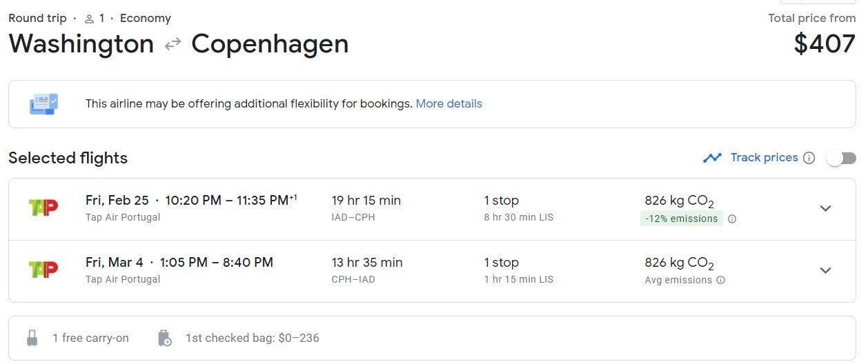Click the TAP logo on Mar 4 flight
Screen dimensions: 868x364
pyautogui.click(x=43, y=269)
